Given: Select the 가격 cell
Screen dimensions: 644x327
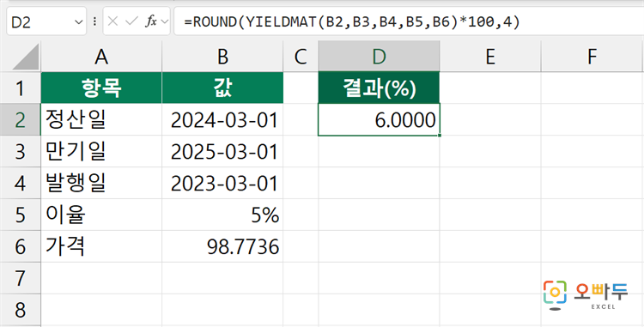Looking at the screenshot, I should [x=101, y=246].
